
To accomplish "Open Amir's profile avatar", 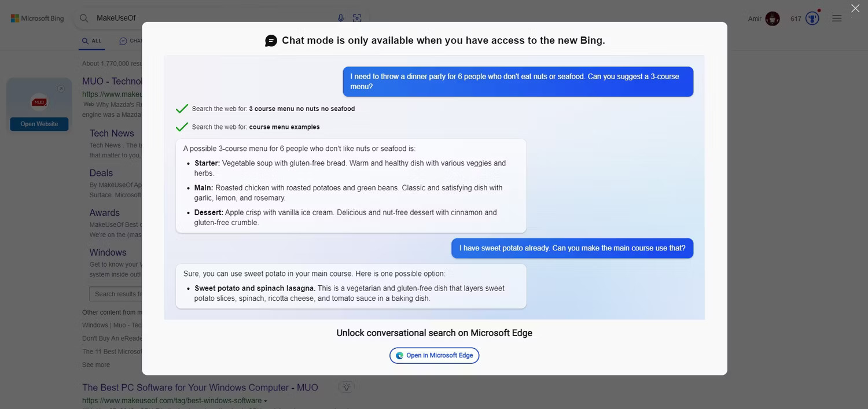I will click(773, 19).
